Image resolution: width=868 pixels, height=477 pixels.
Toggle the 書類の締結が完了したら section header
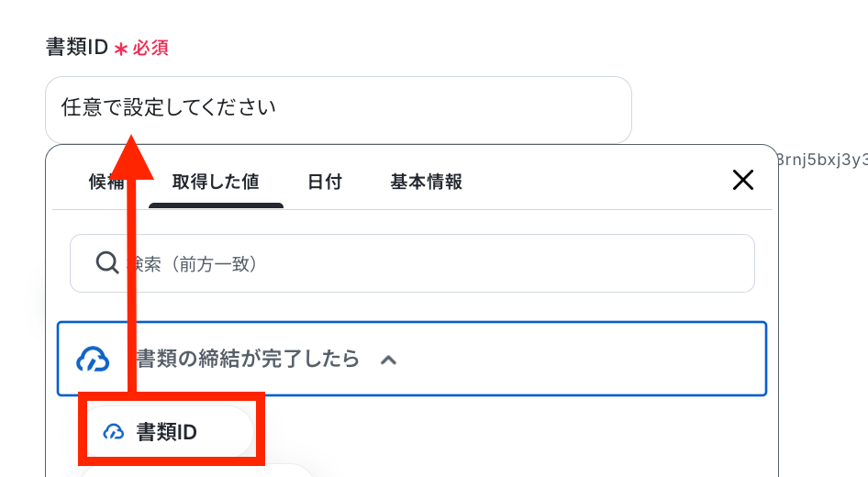point(412,359)
